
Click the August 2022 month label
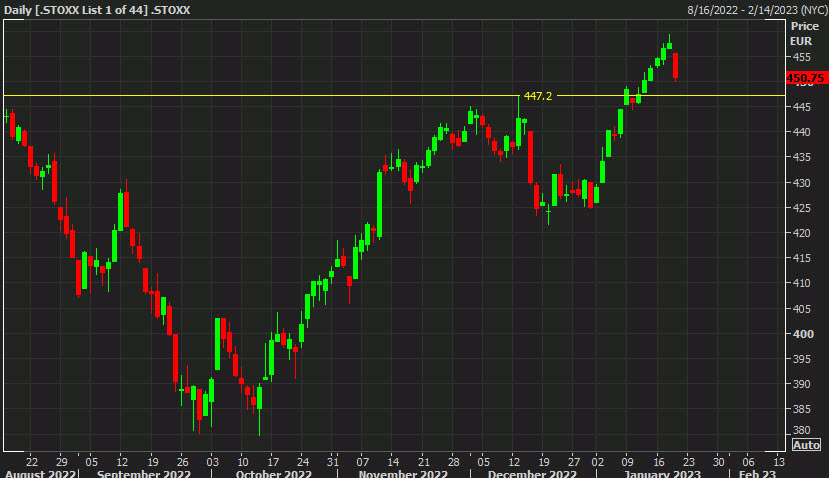pos(40,473)
